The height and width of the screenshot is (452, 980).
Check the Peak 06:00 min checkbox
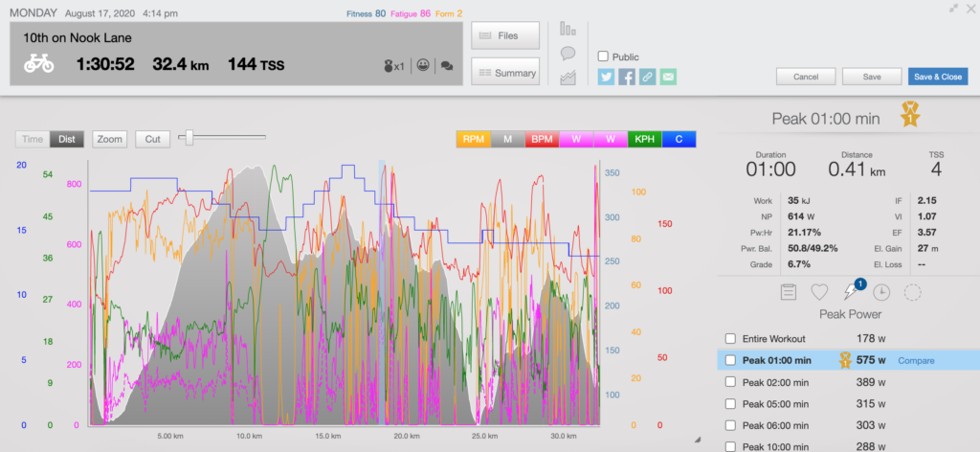pos(730,425)
